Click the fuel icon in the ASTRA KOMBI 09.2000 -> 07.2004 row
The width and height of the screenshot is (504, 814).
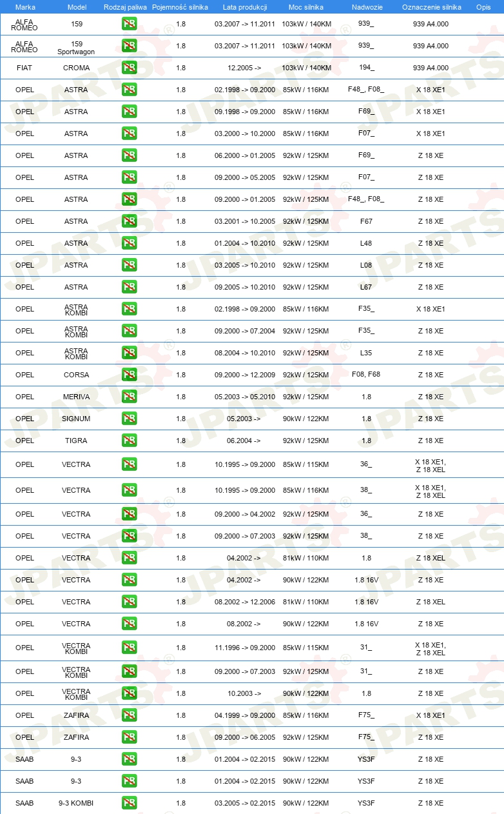click(x=129, y=331)
